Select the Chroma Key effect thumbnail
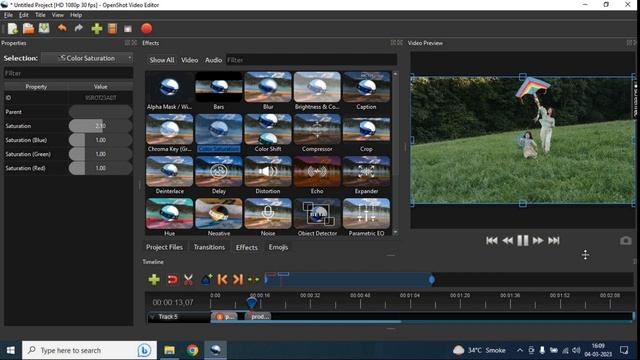The image size is (640, 360). click(169, 133)
